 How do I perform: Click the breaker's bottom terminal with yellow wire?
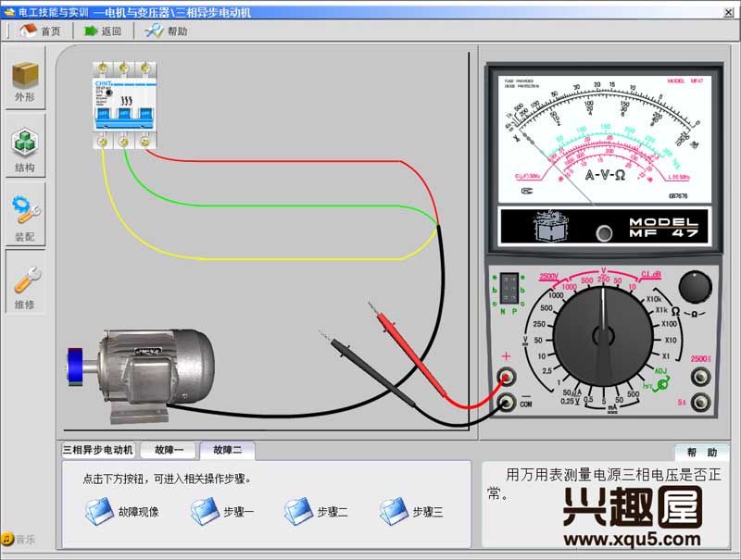102,142
